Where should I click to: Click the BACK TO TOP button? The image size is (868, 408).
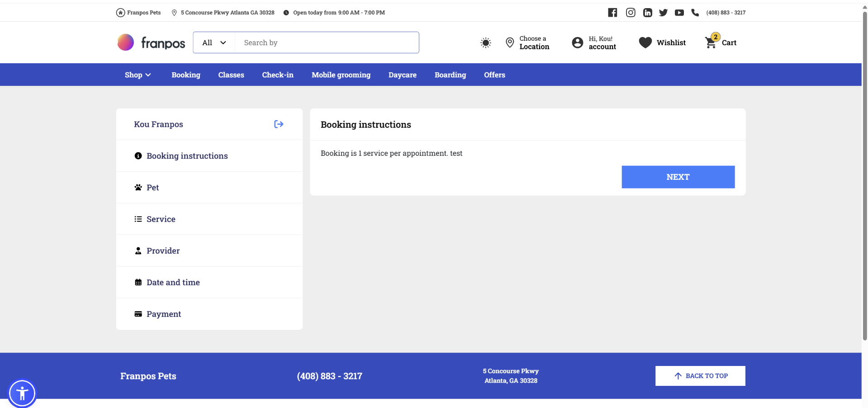pos(700,376)
